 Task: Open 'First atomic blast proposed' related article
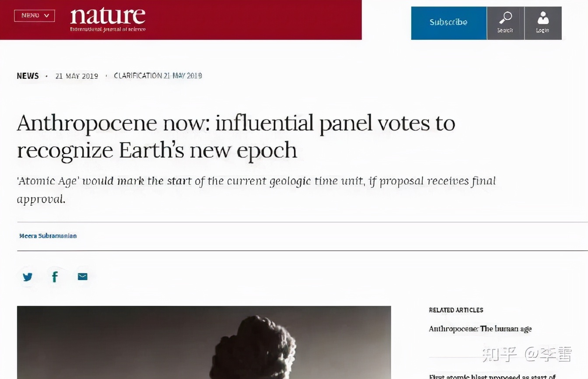pos(492,376)
